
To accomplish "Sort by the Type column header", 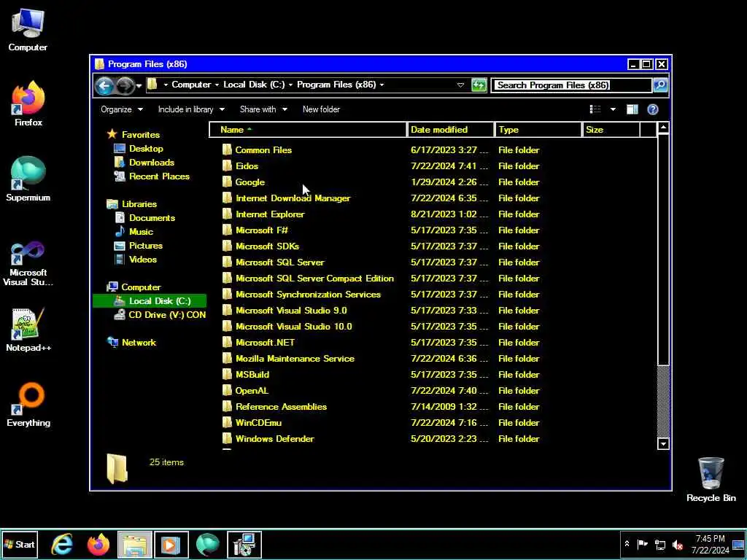I will point(538,130).
